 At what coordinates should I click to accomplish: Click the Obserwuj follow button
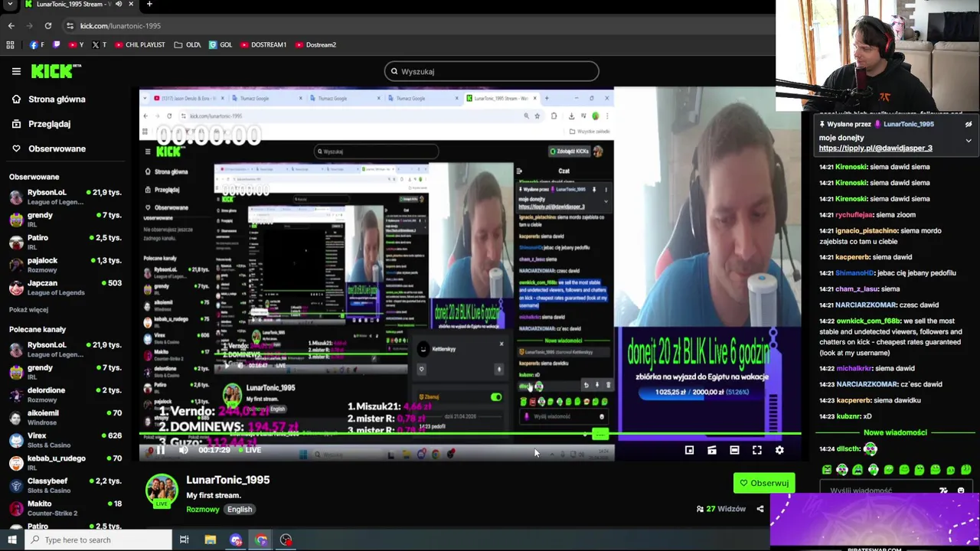[x=764, y=483]
